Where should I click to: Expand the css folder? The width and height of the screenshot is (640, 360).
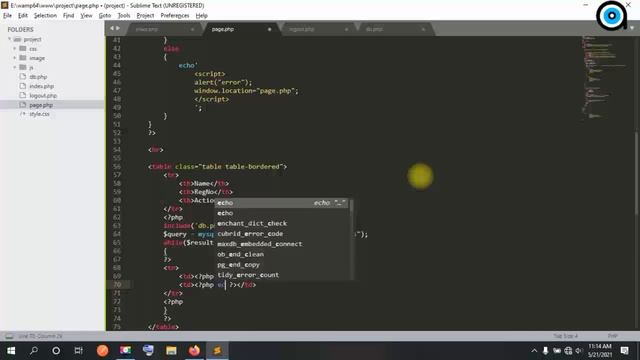point(15,49)
